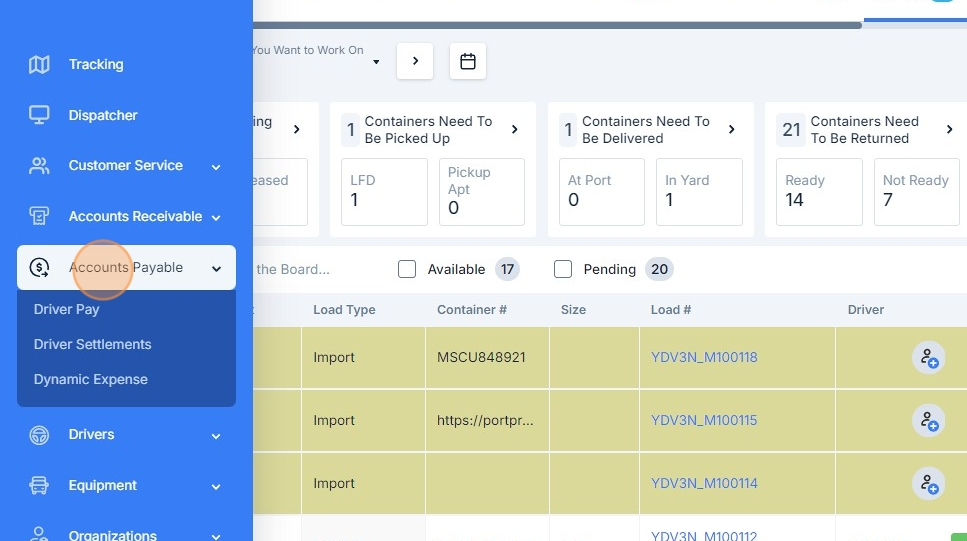Click the Accounts Payable dollar icon
This screenshot has height=541, width=967.
pos(39,267)
